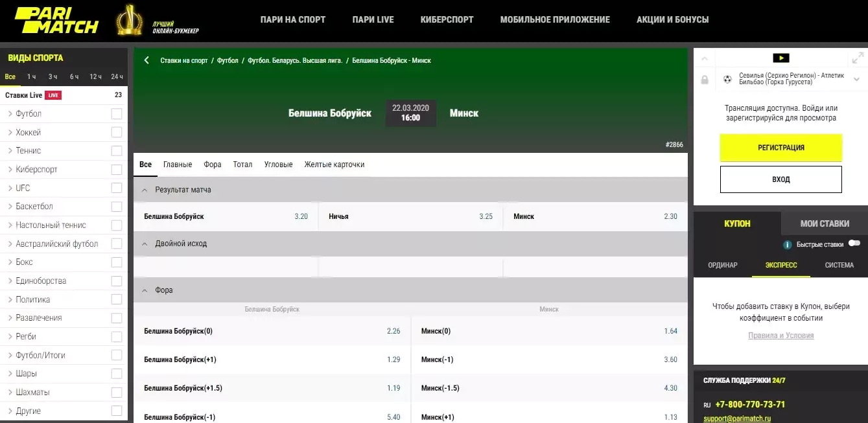Tick the Теннис checkbox in sports list
This screenshot has height=423, width=868.
click(x=117, y=151)
